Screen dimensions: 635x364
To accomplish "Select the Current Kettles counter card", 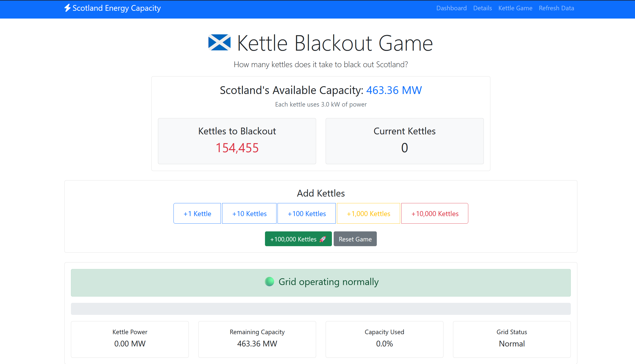I will (x=404, y=141).
